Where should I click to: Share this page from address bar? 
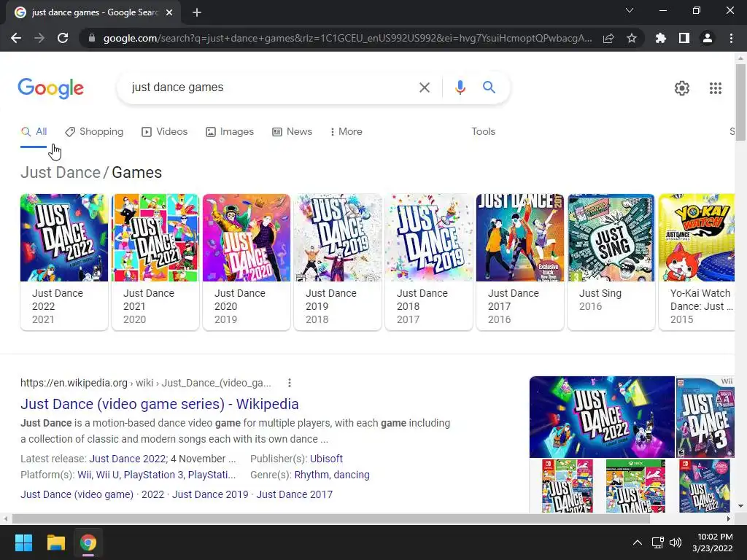pyautogui.click(x=608, y=38)
